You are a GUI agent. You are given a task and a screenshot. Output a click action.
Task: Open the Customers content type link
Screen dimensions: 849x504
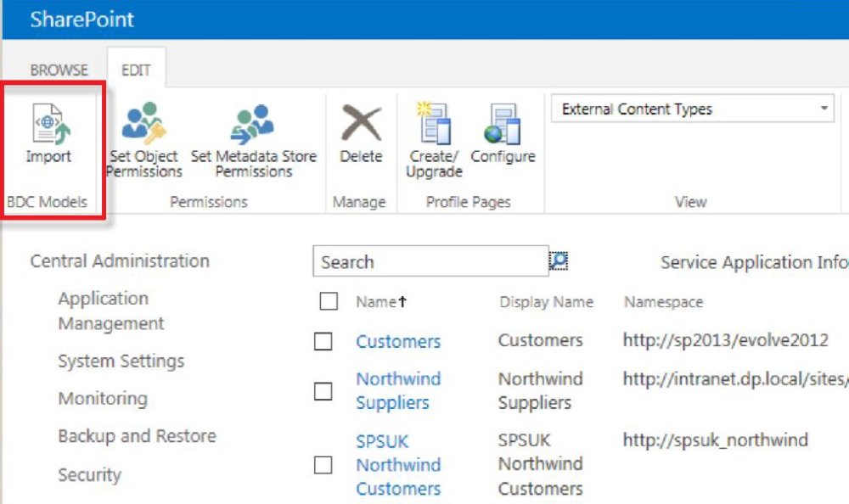398,342
